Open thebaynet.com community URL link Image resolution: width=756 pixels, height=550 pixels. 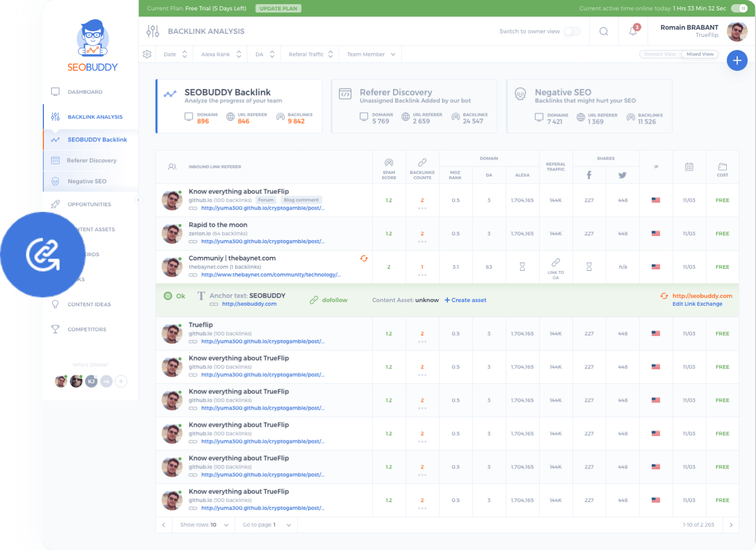pos(270,275)
